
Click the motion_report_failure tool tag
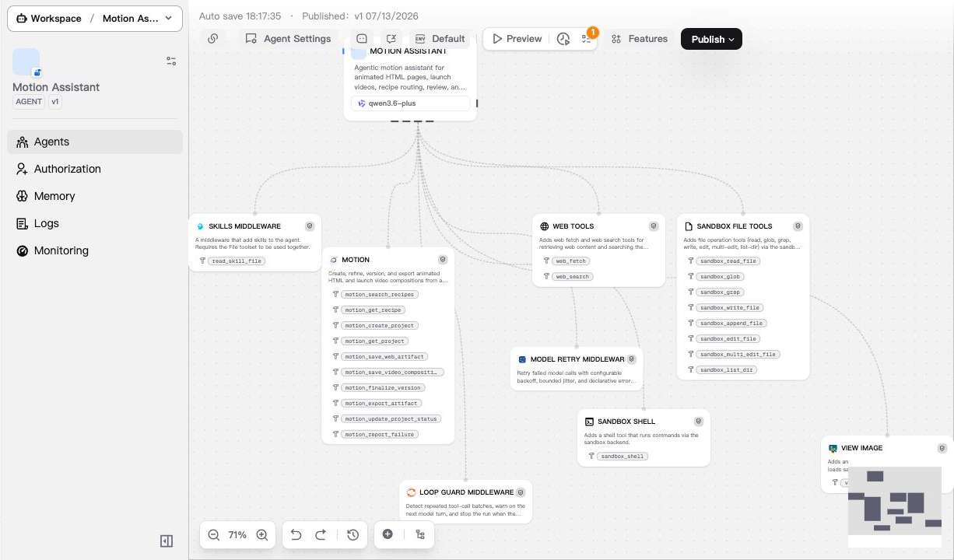(x=381, y=435)
